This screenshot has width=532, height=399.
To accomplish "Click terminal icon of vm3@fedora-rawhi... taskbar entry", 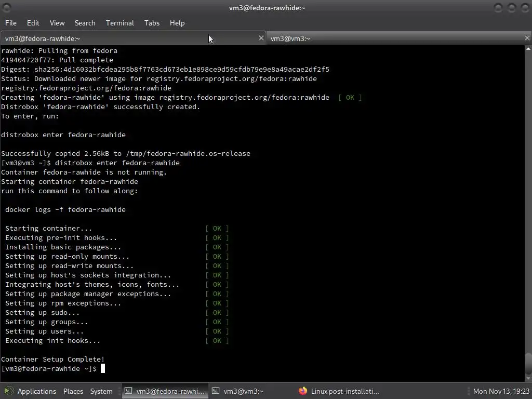I will coord(128,391).
